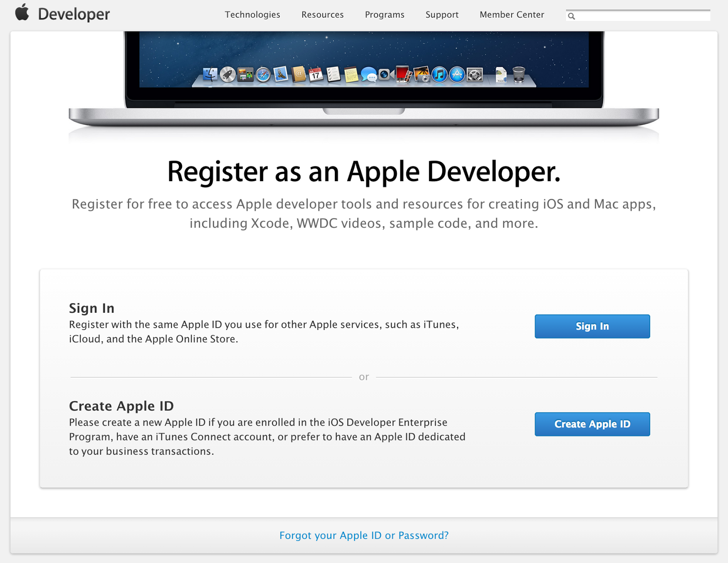This screenshot has width=728, height=563.
Task: Click the System Preferences gear icon
Action: point(475,74)
